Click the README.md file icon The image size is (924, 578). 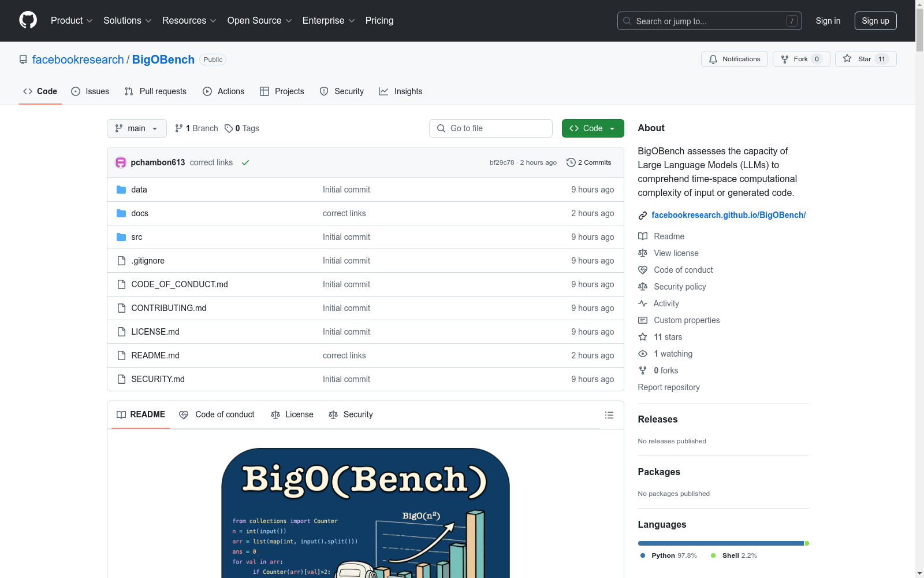[x=121, y=355]
